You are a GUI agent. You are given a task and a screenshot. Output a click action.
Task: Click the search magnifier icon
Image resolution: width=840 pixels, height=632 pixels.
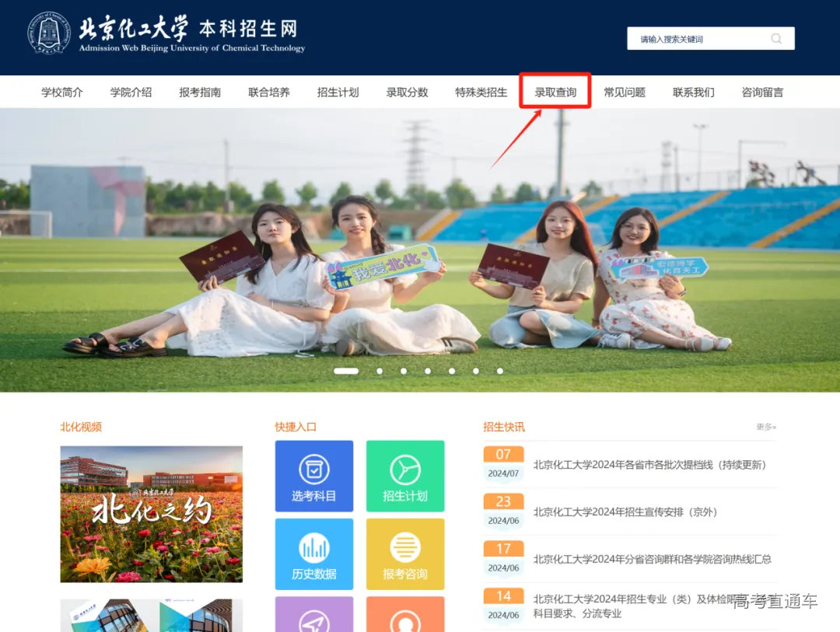coord(775,37)
